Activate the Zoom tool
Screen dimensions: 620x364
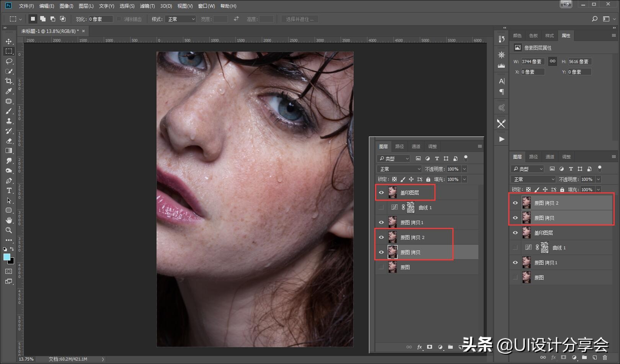(x=8, y=230)
